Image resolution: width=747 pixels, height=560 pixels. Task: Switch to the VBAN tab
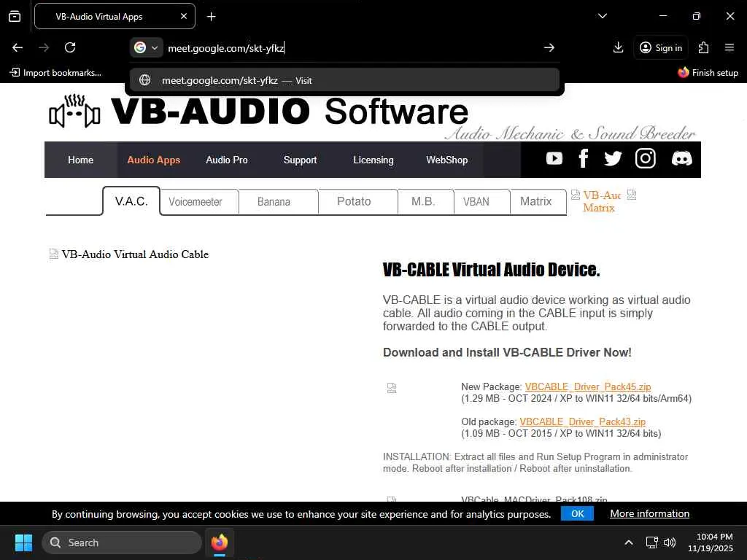coord(476,202)
